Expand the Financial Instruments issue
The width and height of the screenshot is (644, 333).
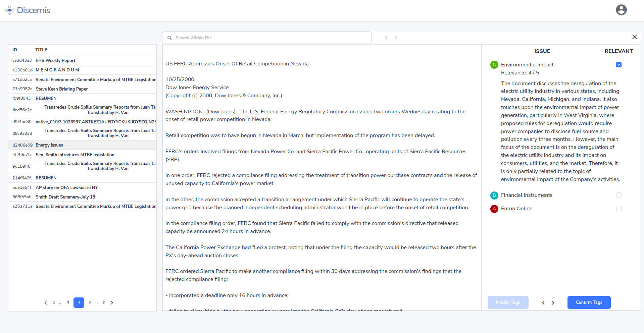[527, 195]
